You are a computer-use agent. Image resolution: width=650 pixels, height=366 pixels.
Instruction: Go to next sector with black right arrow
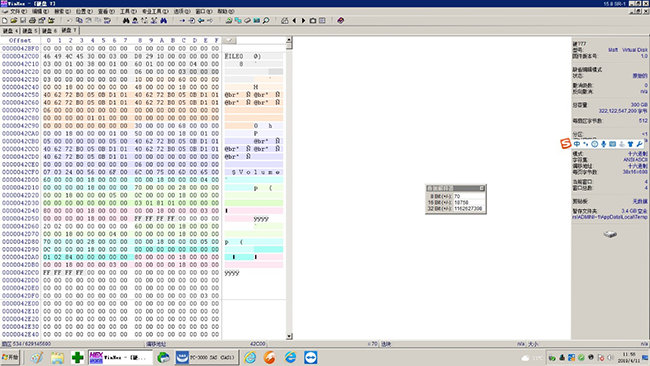[303, 20]
